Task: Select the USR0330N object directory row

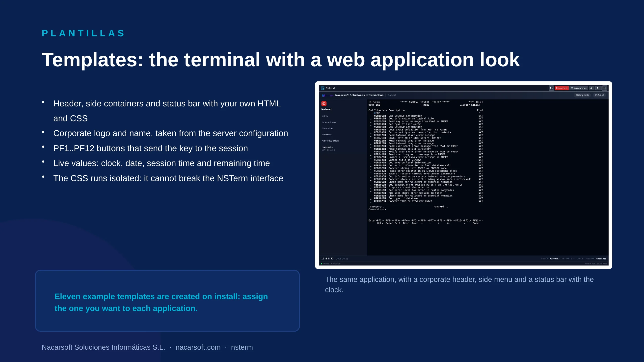Action: click(x=427, y=149)
